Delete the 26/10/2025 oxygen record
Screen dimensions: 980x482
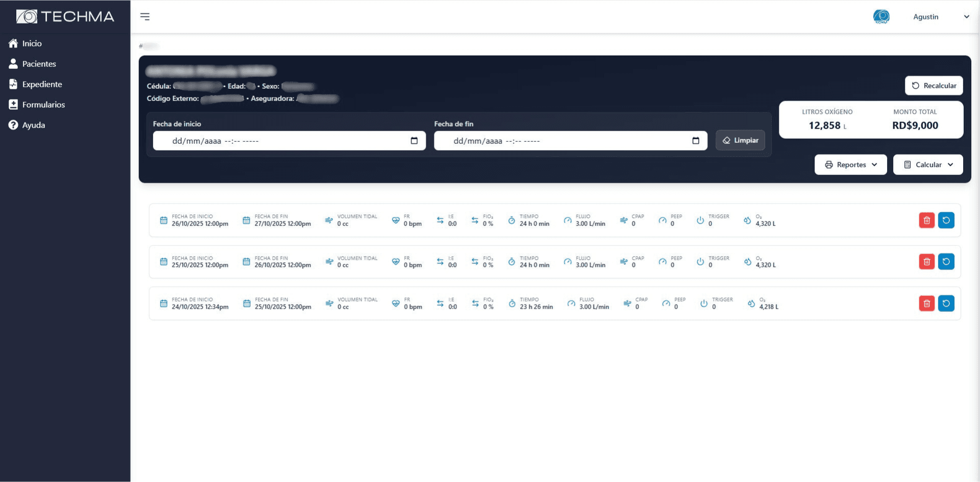(x=926, y=220)
